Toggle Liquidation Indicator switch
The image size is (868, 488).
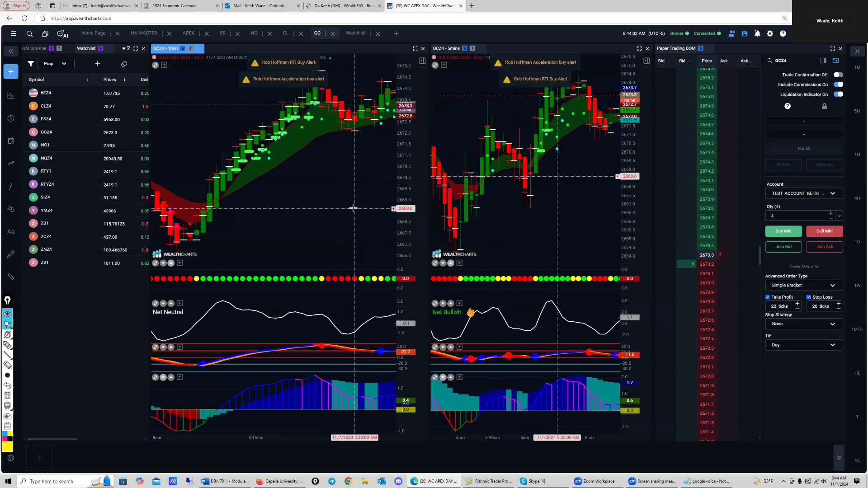(838, 94)
